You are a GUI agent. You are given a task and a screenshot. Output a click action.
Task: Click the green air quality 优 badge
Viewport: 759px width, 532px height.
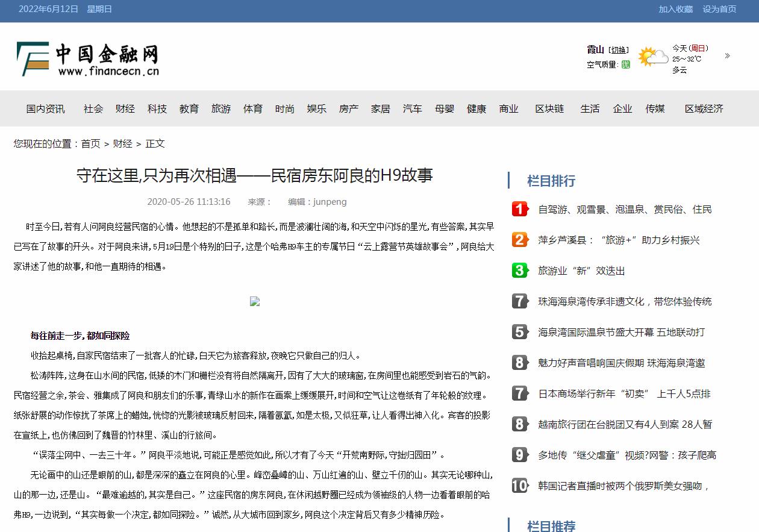625,64
